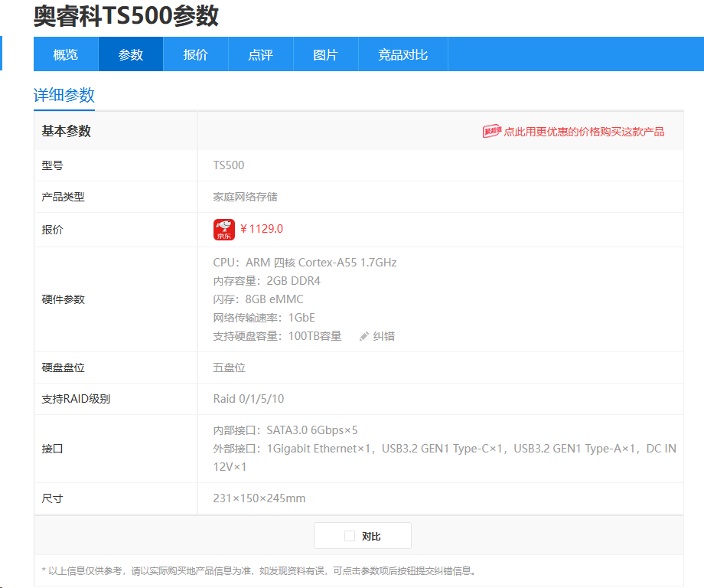
Task: Click the 支持RAID级别 row label
Action: (x=76, y=399)
